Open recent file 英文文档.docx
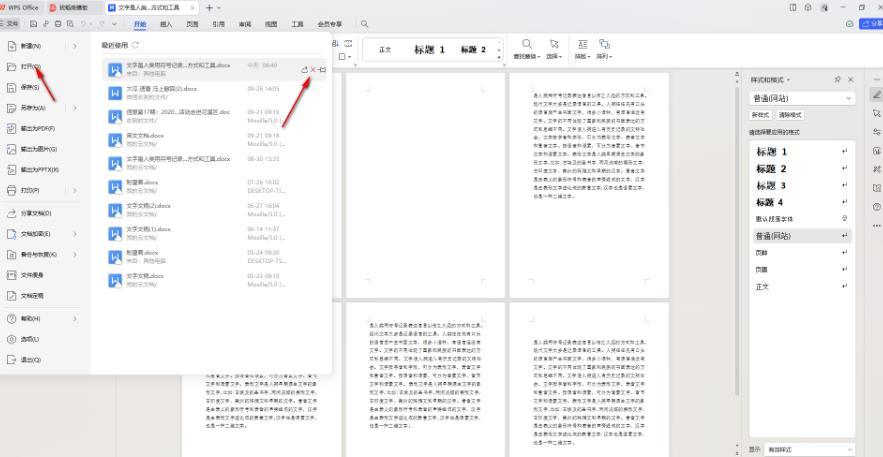This screenshot has height=457, width=883. [x=214, y=140]
